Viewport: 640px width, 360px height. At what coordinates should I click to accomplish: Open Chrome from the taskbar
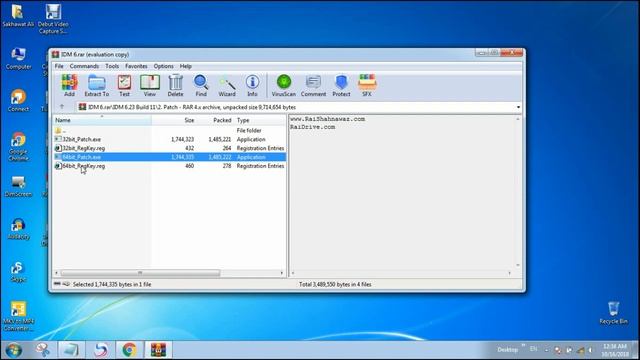[x=129, y=350]
